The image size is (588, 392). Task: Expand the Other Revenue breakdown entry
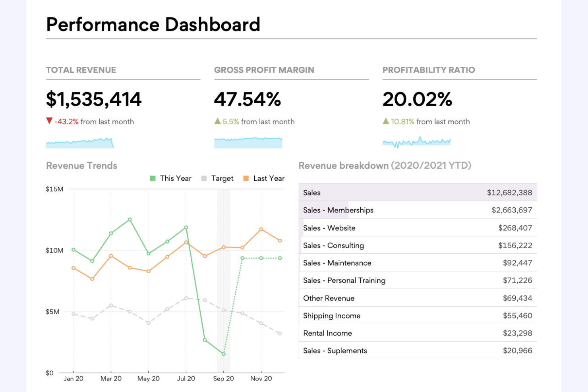pyautogui.click(x=329, y=298)
